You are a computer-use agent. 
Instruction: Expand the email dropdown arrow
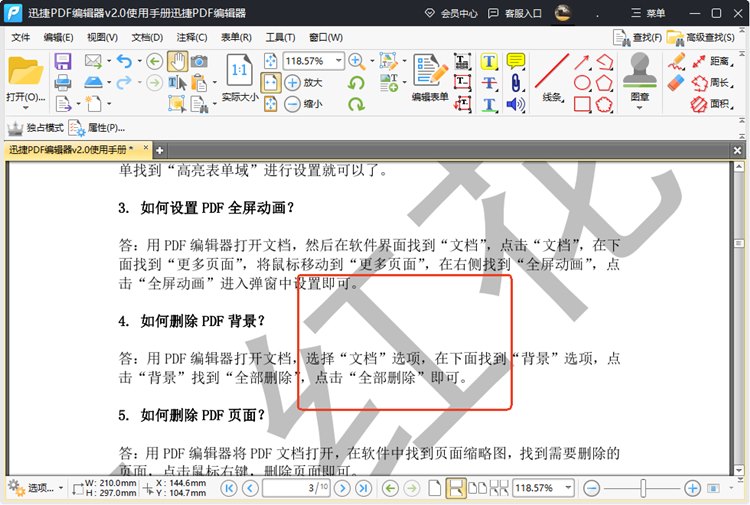pos(109,61)
